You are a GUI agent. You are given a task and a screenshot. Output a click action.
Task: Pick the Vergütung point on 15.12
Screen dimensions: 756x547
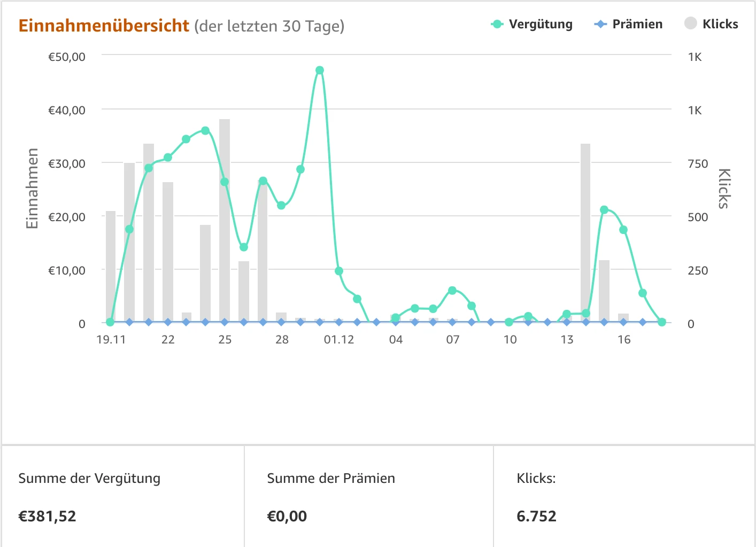click(x=604, y=210)
